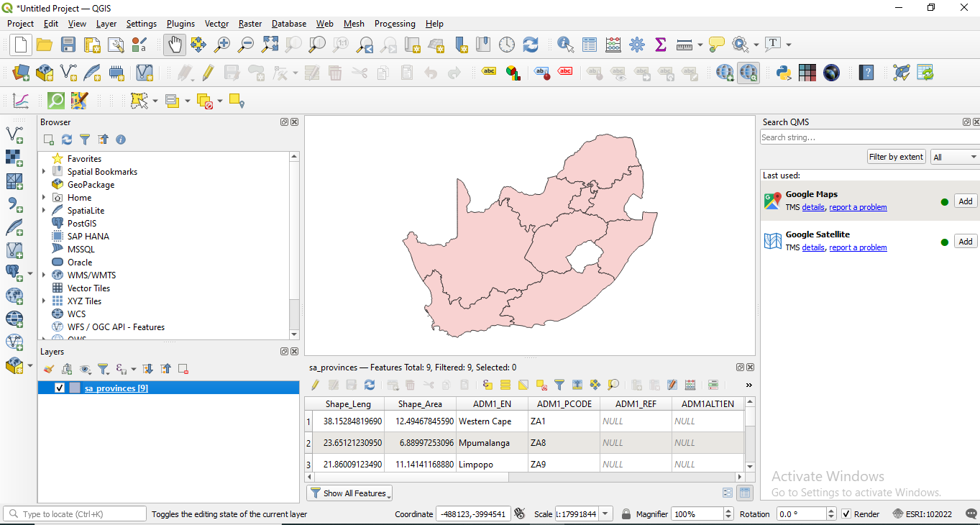Open field calculator in attribute table toolbar
Screen dimensions: 980x525
click(x=690, y=385)
